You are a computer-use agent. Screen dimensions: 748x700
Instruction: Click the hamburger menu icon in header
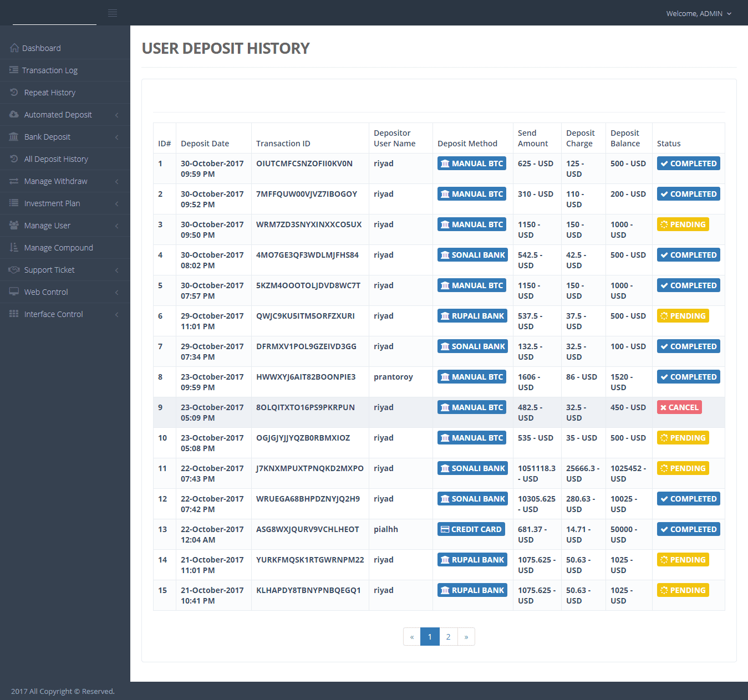click(113, 13)
